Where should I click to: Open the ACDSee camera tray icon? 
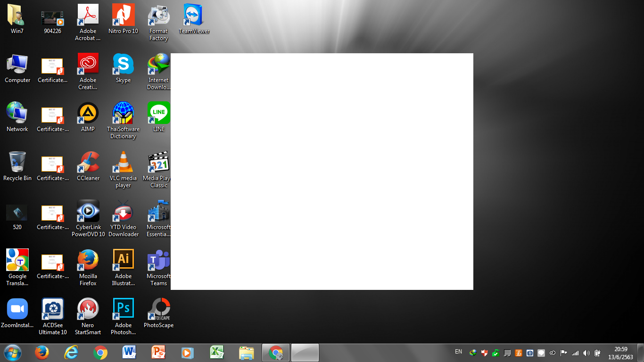[x=530, y=353]
